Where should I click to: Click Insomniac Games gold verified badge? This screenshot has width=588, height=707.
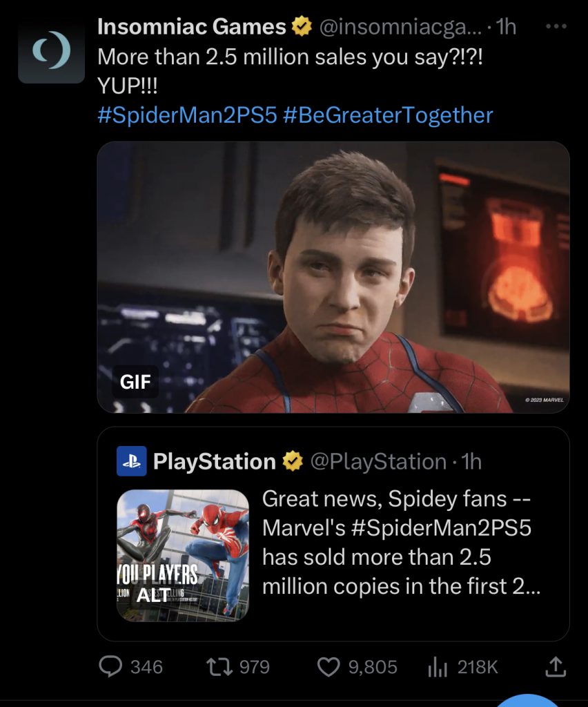coord(300,27)
